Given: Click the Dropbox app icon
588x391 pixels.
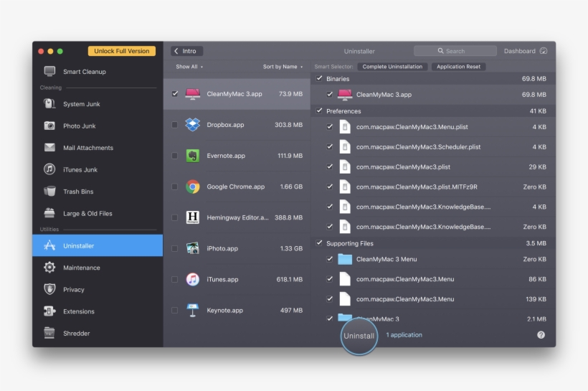Looking at the screenshot, I should click(193, 125).
